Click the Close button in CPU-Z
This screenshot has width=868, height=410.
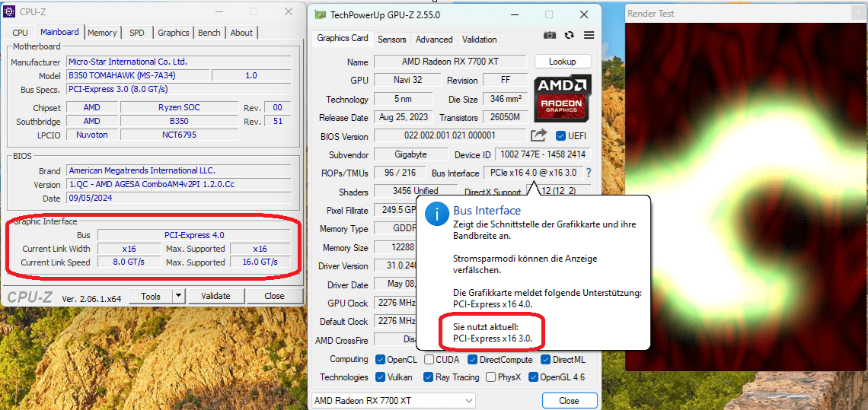click(274, 296)
